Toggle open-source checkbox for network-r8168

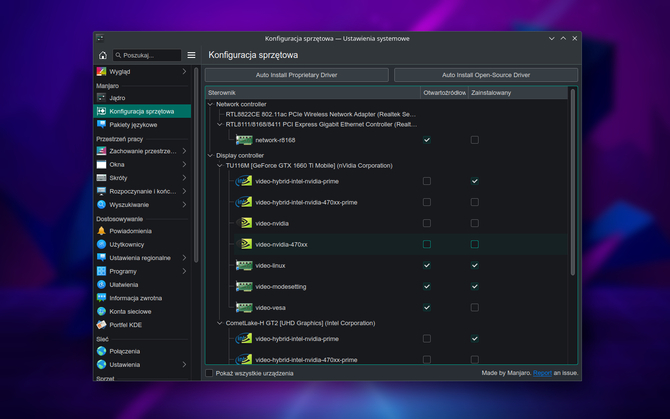click(x=426, y=140)
